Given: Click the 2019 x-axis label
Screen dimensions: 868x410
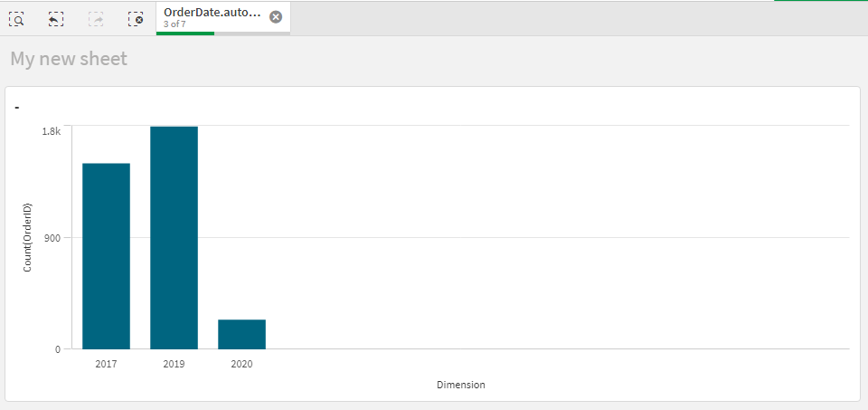Looking at the screenshot, I should (174, 364).
